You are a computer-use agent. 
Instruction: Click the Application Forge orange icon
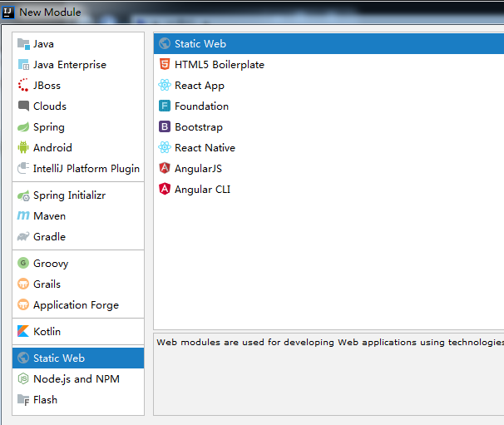pyautogui.click(x=23, y=304)
